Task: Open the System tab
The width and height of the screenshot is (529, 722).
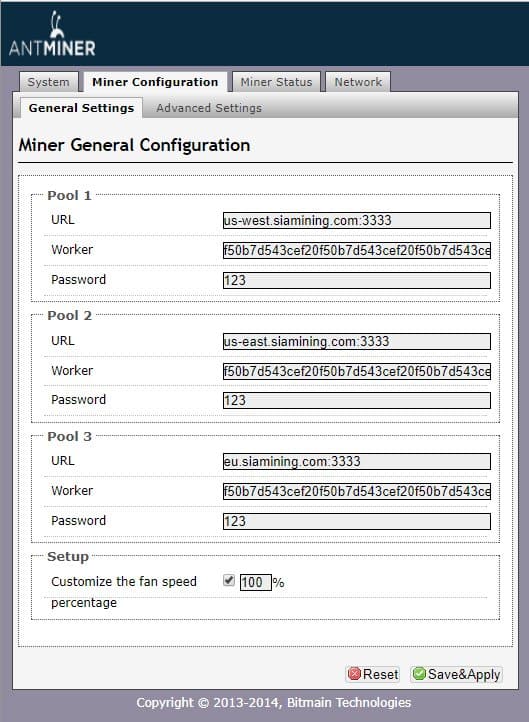Action: click(48, 82)
